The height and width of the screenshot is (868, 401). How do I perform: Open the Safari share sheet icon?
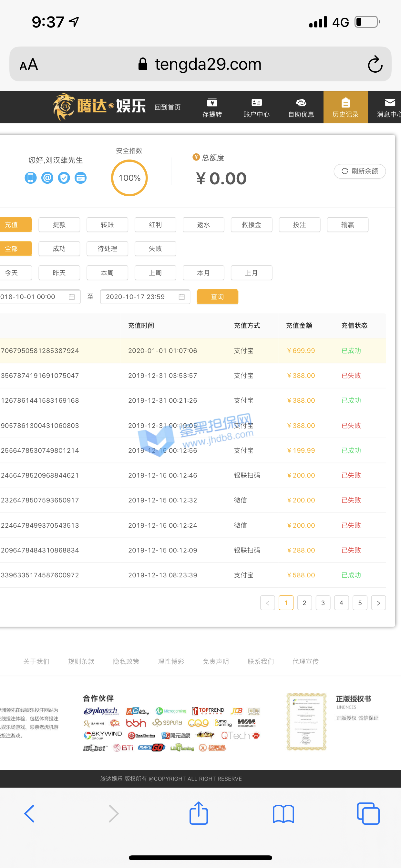(199, 813)
